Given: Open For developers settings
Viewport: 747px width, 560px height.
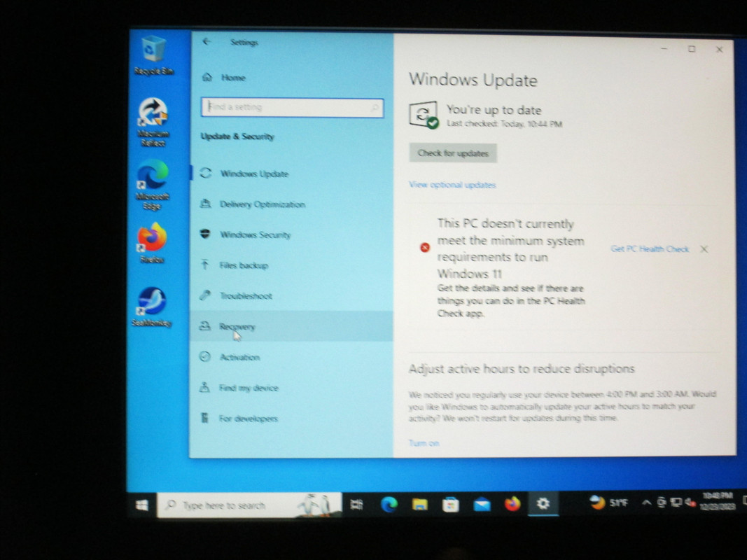Looking at the screenshot, I should (x=291, y=419).
